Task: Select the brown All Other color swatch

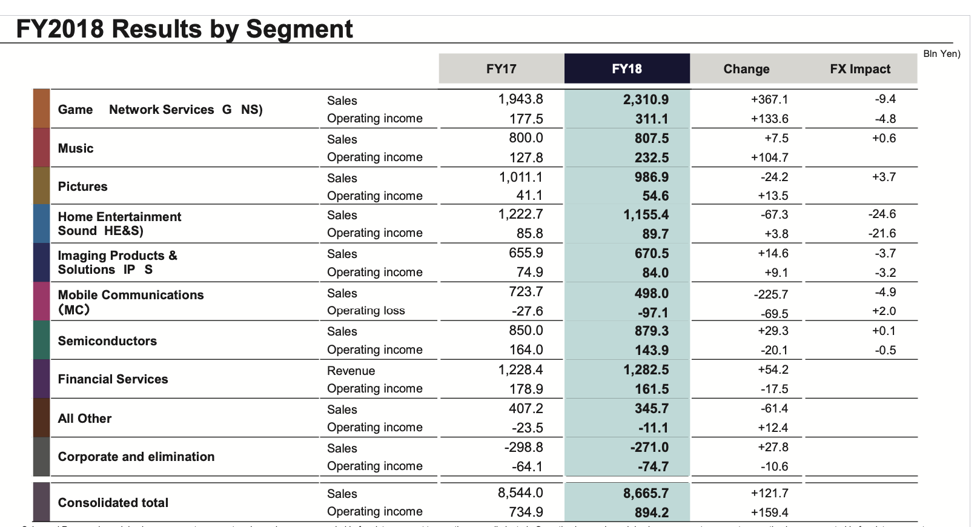Action: coord(41,417)
